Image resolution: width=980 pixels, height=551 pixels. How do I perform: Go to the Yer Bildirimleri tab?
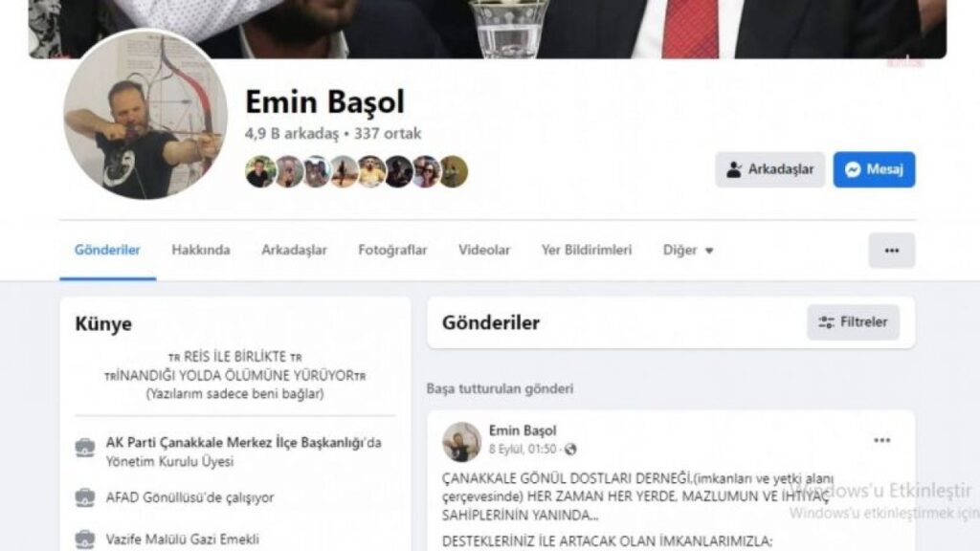[587, 250]
